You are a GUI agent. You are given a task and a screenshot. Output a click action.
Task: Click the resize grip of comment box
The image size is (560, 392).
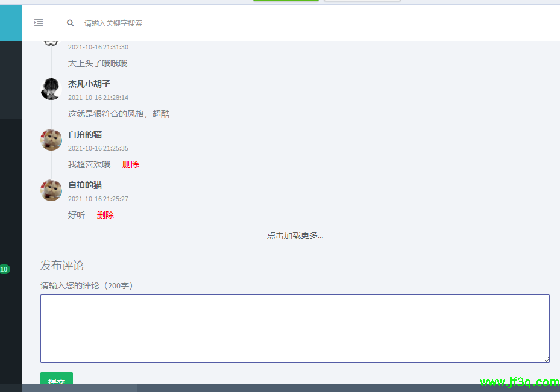tap(546, 359)
